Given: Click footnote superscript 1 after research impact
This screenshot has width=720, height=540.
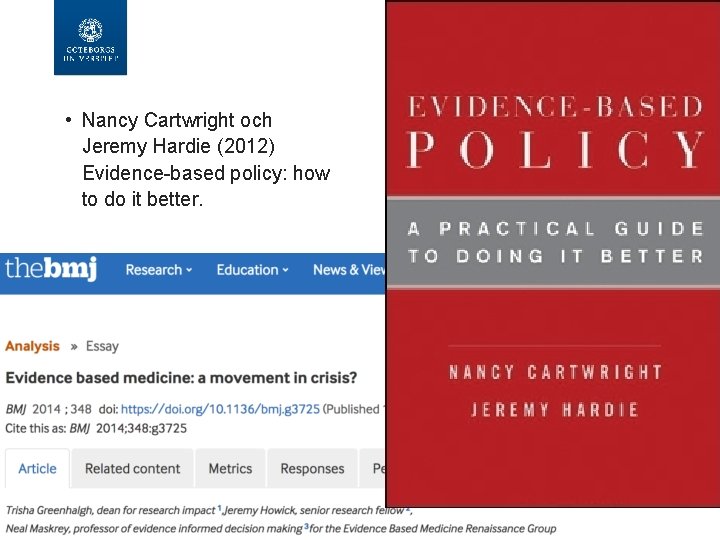Looking at the screenshot, I should 219,508.
